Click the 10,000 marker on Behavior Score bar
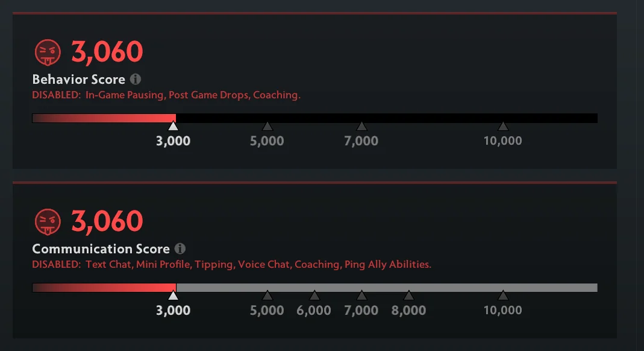This screenshot has width=644, height=351. click(x=503, y=126)
